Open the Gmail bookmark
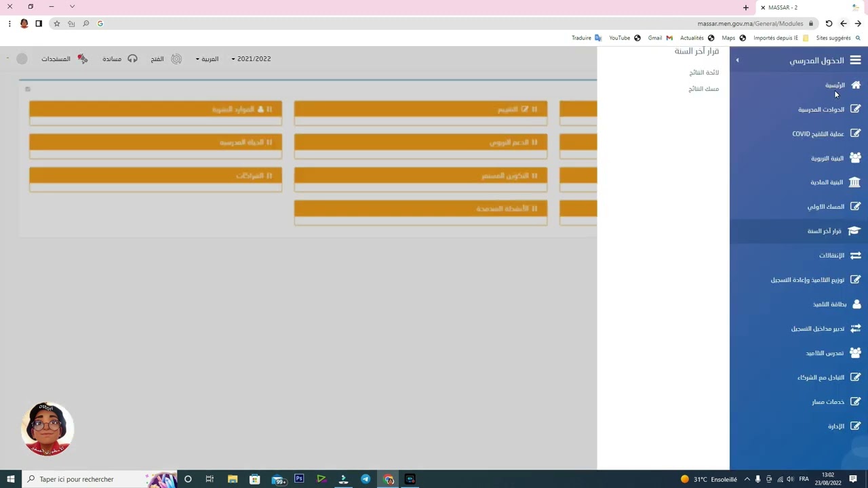The height and width of the screenshot is (488, 868). tap(660, 38)
